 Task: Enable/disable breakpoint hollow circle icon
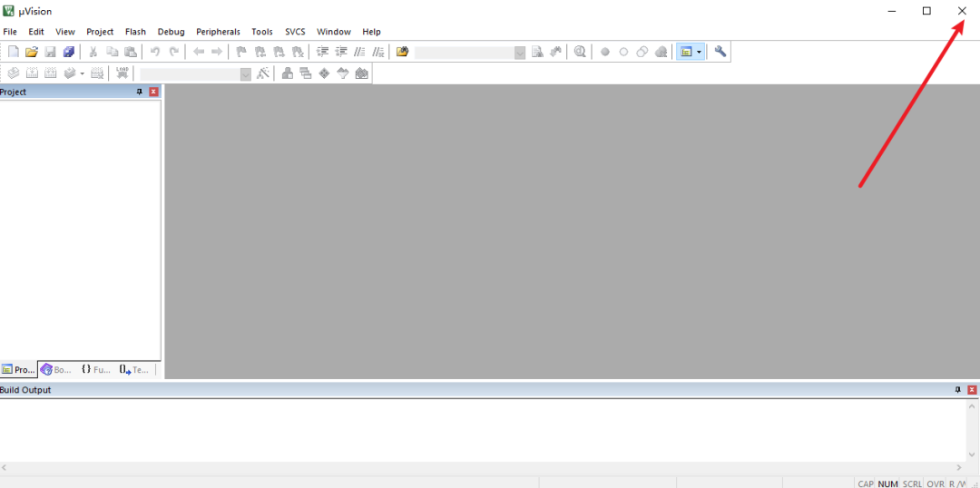[x=623, y=52]
